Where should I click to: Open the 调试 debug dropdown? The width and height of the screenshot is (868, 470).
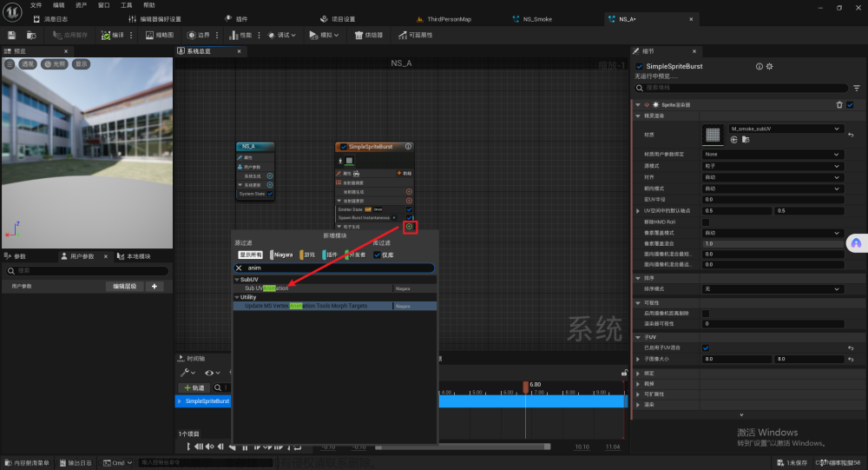pyautogui.click(x=282, y=35)
